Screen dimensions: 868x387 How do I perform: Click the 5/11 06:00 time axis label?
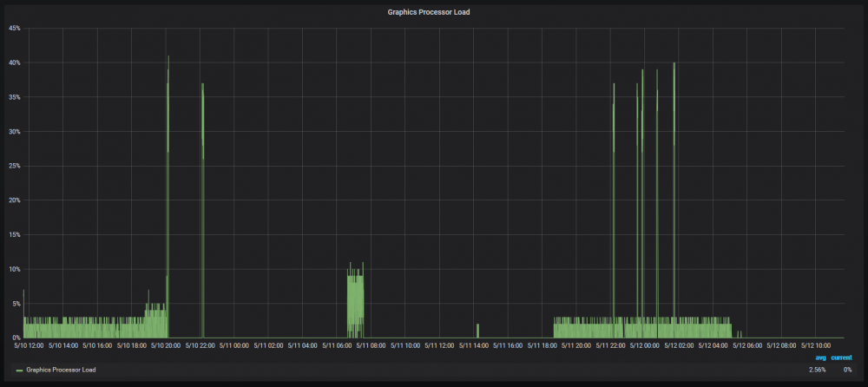pyautogui.click(x=337, y=345)
